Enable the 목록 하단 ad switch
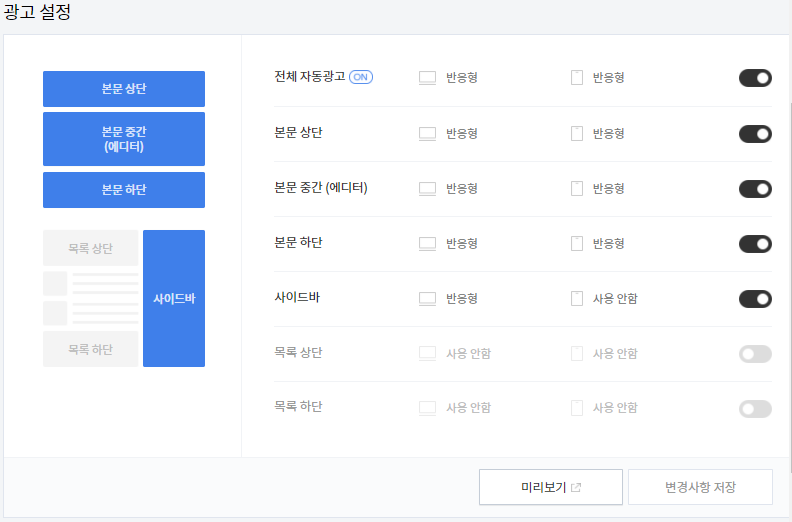The height and width of the screenshot is (522, 792). click(755, 409)
